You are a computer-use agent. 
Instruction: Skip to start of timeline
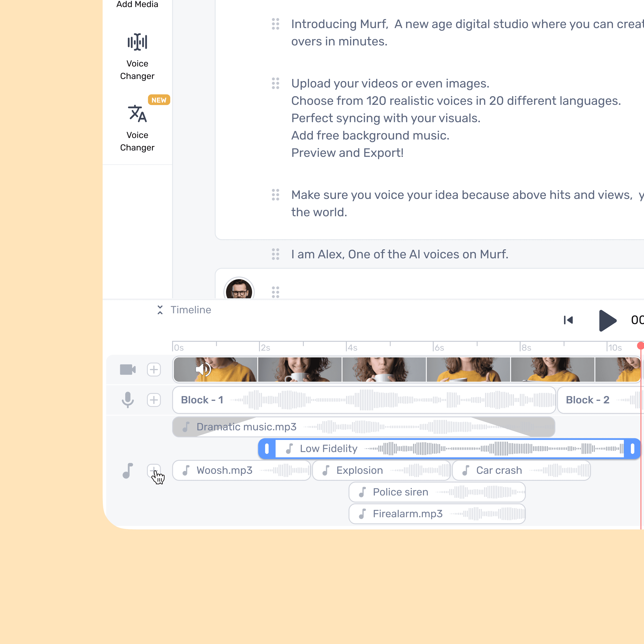[568, 320]
